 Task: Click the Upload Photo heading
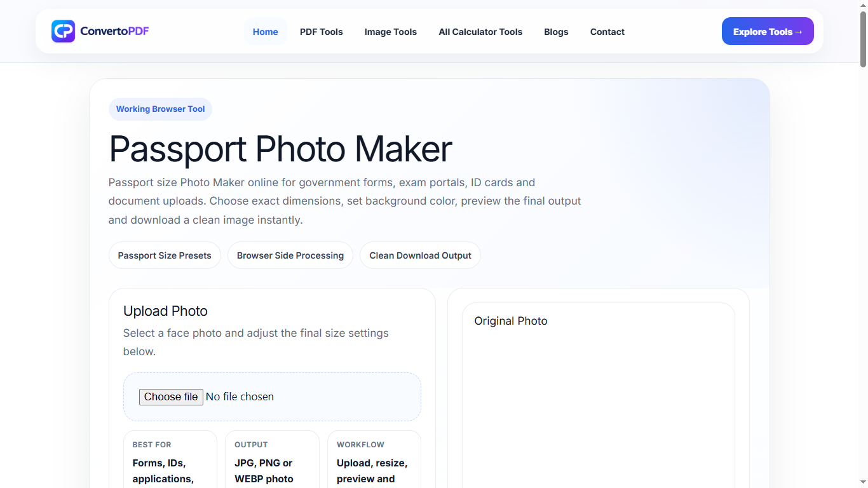coord(165,311)
